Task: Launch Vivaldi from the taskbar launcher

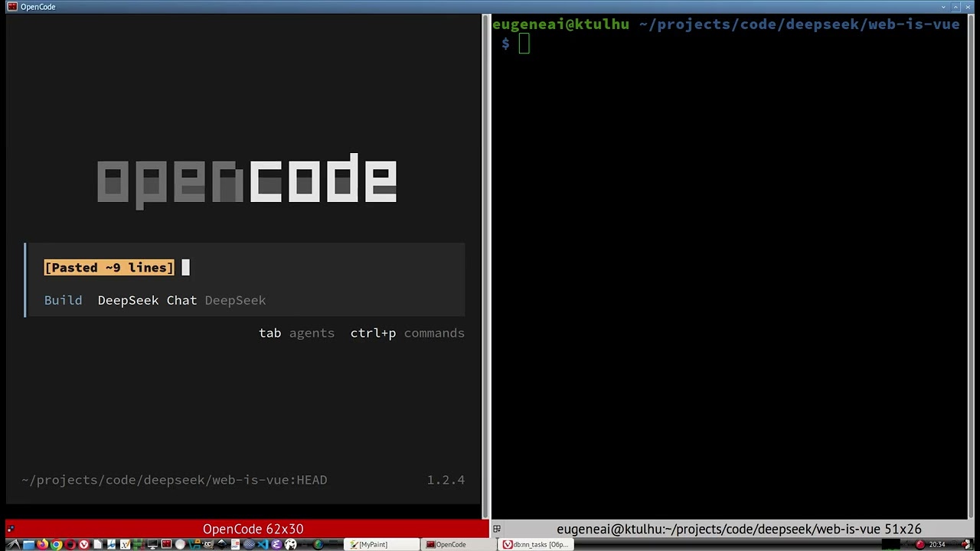Action: pyautogui.click(x=83, y=545)
